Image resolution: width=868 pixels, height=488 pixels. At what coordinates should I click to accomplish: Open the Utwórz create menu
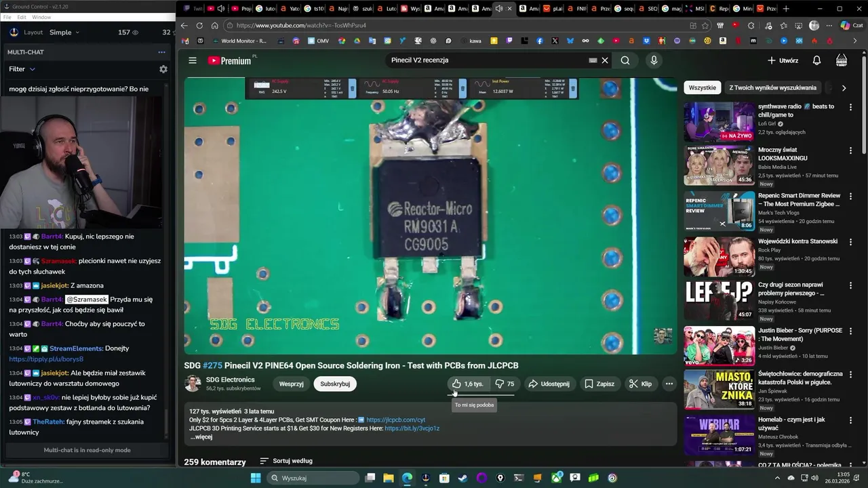(783, 60)
